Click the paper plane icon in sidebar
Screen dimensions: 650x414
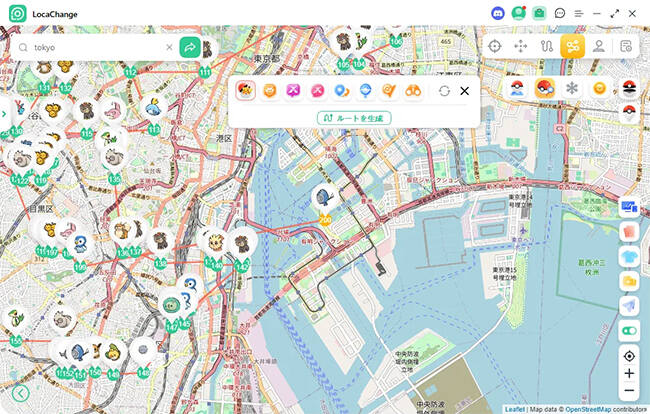(629, 306)
